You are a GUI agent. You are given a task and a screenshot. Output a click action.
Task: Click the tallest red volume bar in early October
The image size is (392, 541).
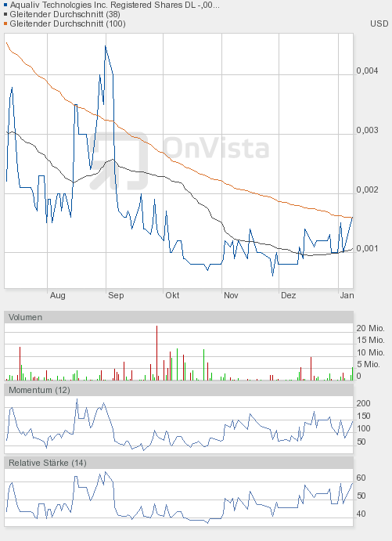tap(156, 352)
